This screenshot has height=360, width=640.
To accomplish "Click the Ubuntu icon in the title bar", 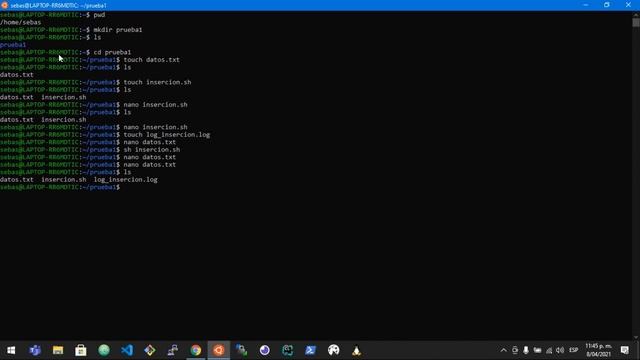I will coord(4,5).
